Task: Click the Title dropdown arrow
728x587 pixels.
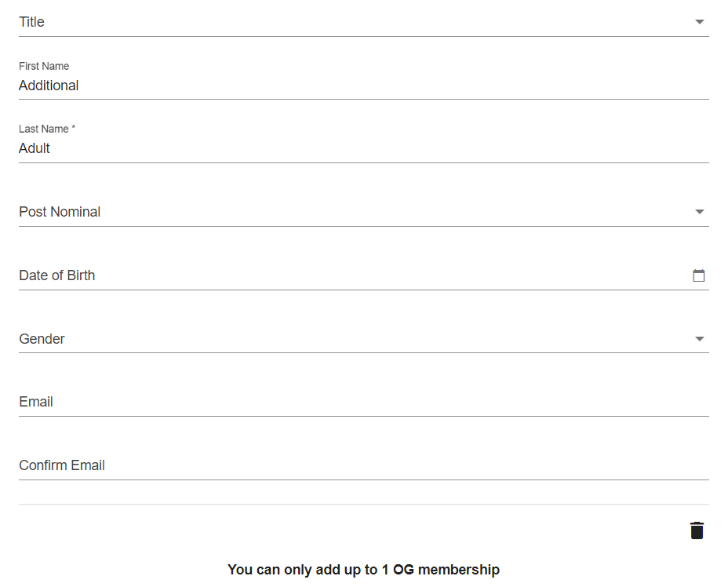Action: 698,22
